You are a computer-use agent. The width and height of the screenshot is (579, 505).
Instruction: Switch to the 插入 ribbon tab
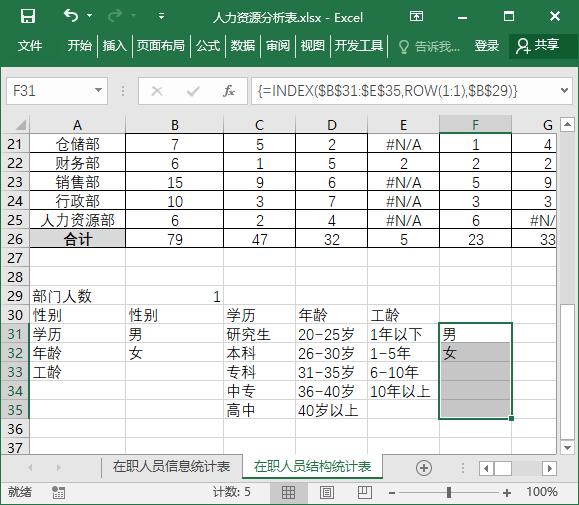tap(114, 46)
